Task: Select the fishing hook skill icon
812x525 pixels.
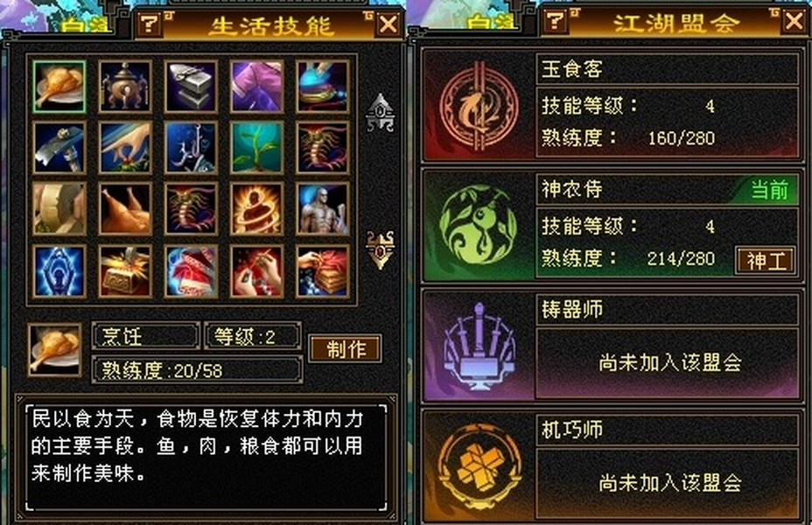Action: click(191, 148)
